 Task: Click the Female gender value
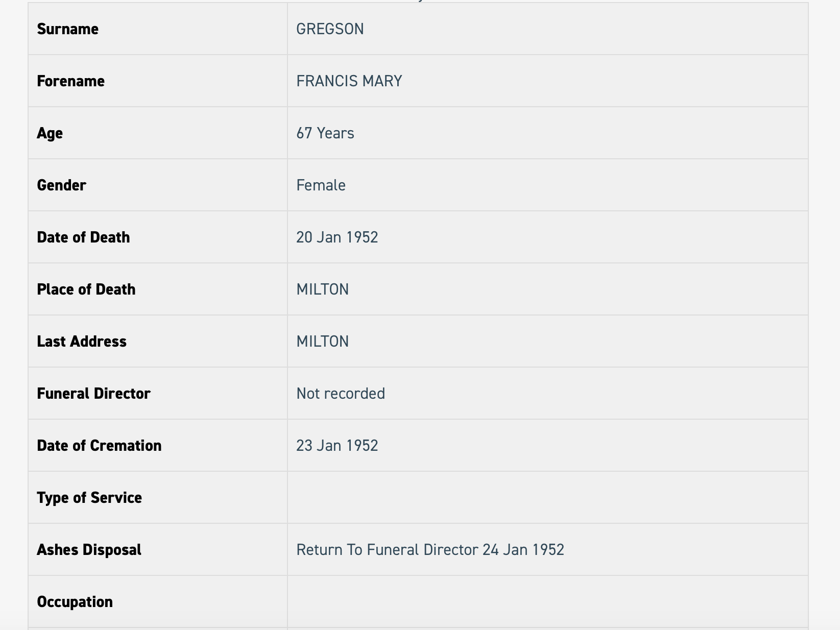(x=321, y=185)
